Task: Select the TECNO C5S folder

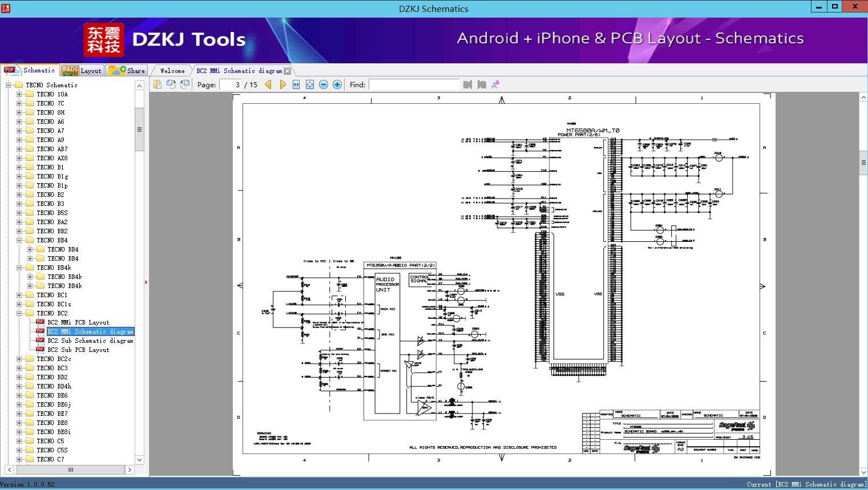Action: 52,450
